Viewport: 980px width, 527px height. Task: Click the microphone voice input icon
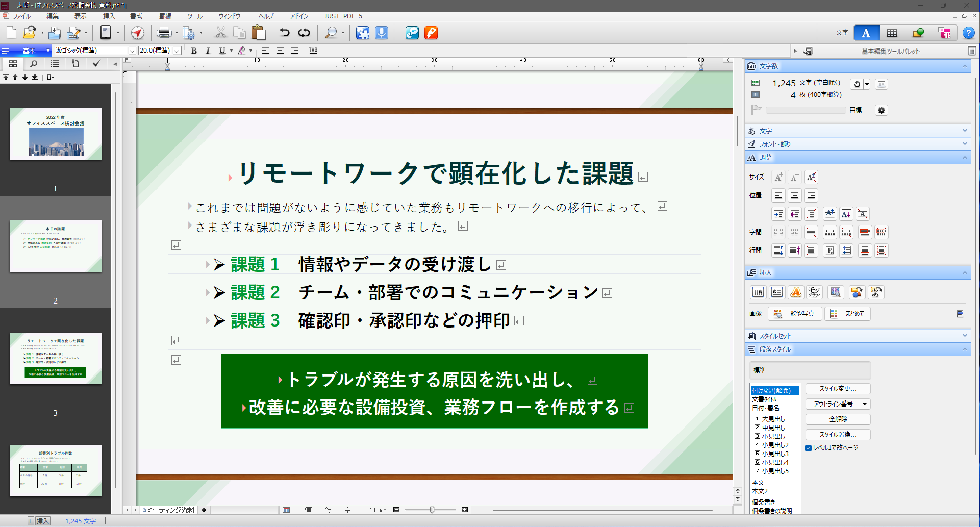click(x=382, y=33)
